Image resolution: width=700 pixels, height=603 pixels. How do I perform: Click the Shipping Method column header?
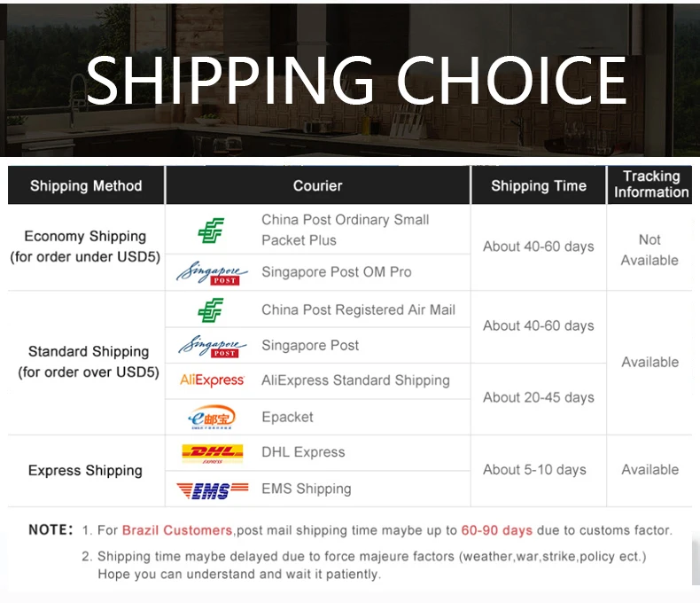click(x=86, y=185)
